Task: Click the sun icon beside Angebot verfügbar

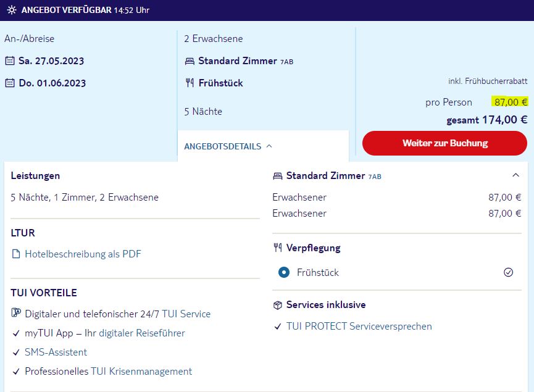Action: pyautogui.click(x=12, y=10)
